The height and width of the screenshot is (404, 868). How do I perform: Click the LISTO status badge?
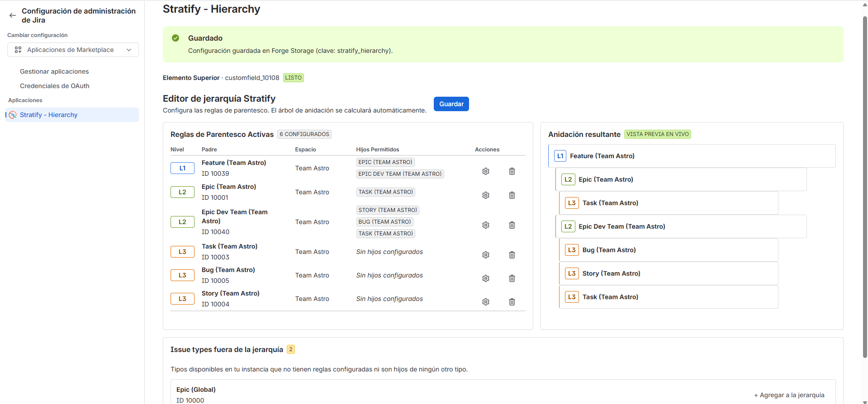pos(294,78)
